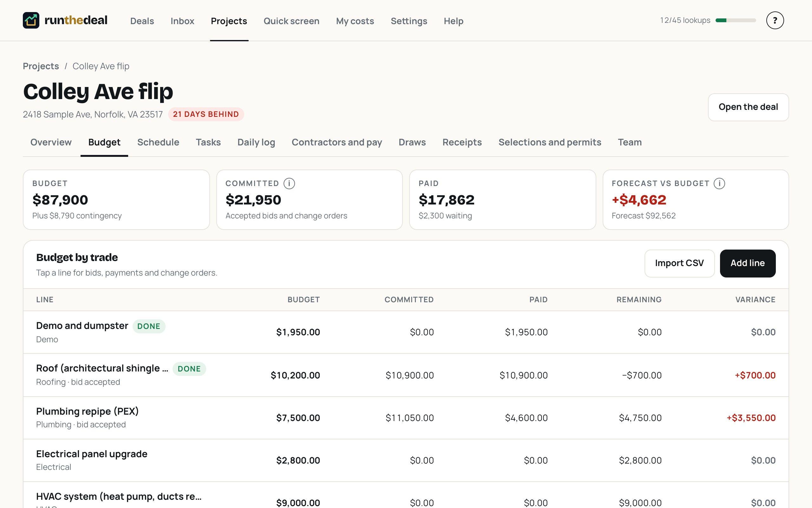812x508 pixels.
Task: Click the Open the deal button
Action: [x=748, y=107]
